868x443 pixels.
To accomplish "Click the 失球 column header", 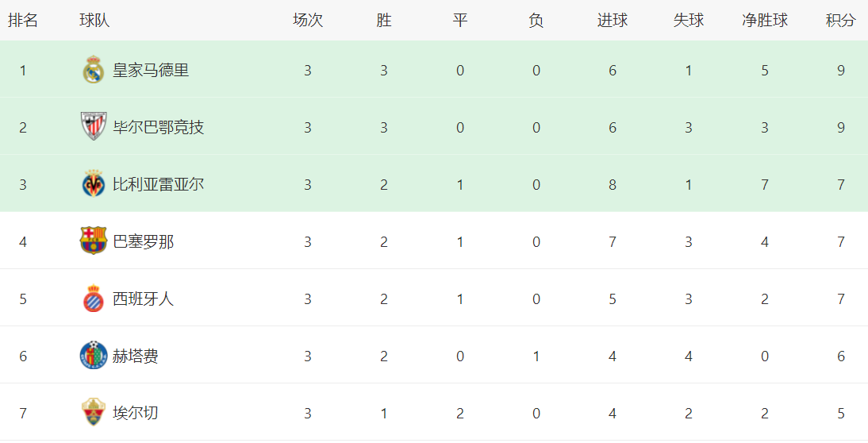I will tap(689, 21).
